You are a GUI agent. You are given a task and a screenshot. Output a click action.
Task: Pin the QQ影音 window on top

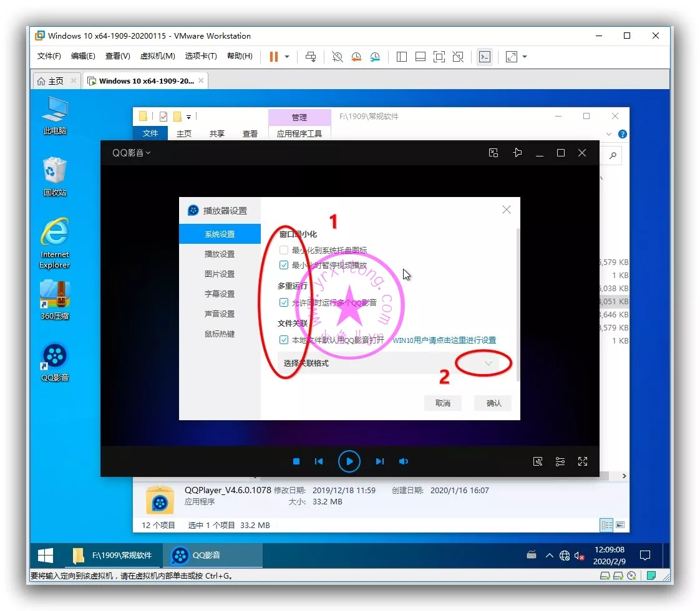point(517,153)
